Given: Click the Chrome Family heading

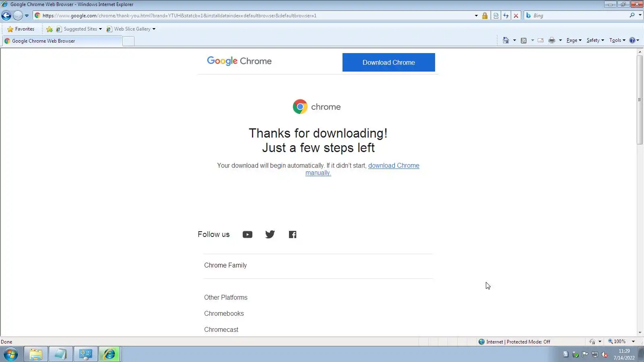Looking at the screenshot, I should click(225, 265).
